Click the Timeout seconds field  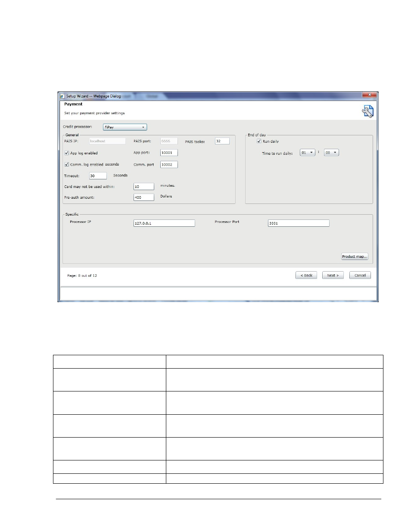coord(98,176)
